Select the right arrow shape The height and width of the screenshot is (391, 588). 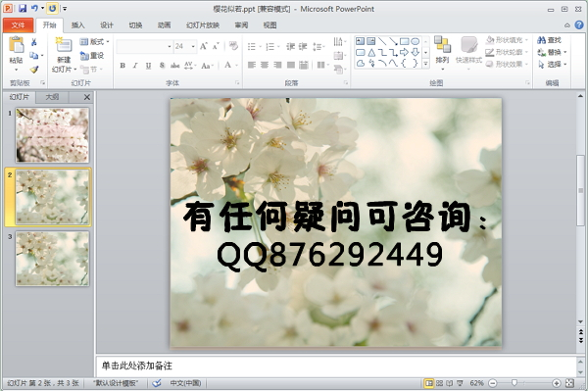click(404, 52)
